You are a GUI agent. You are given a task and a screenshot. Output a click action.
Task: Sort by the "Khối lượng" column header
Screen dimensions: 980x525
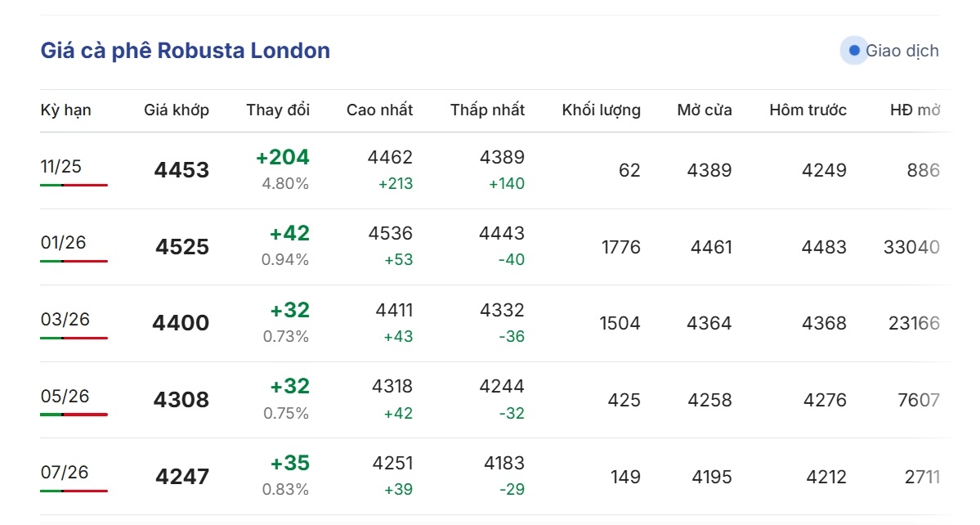pos(601,110)
